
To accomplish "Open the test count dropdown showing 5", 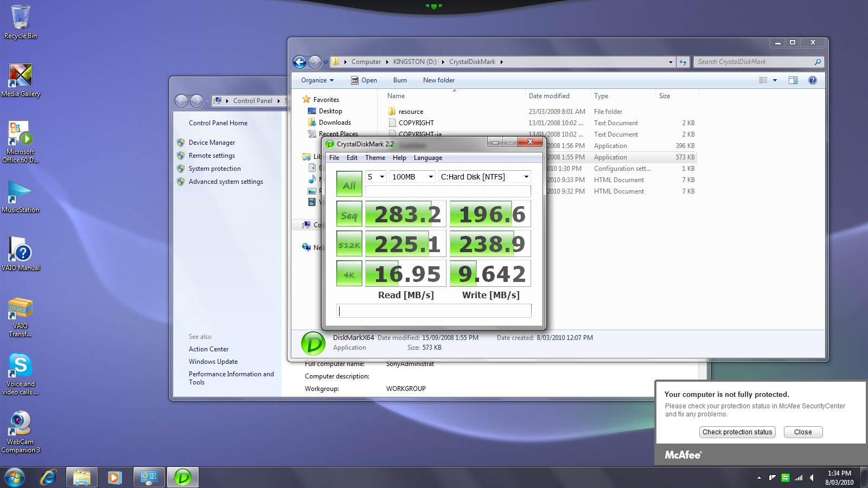I will (x=375, y=177).
